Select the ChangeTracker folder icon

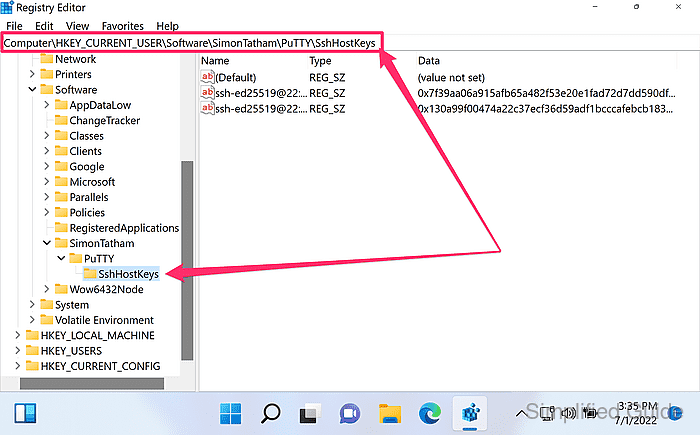click(x=61, y=120)
